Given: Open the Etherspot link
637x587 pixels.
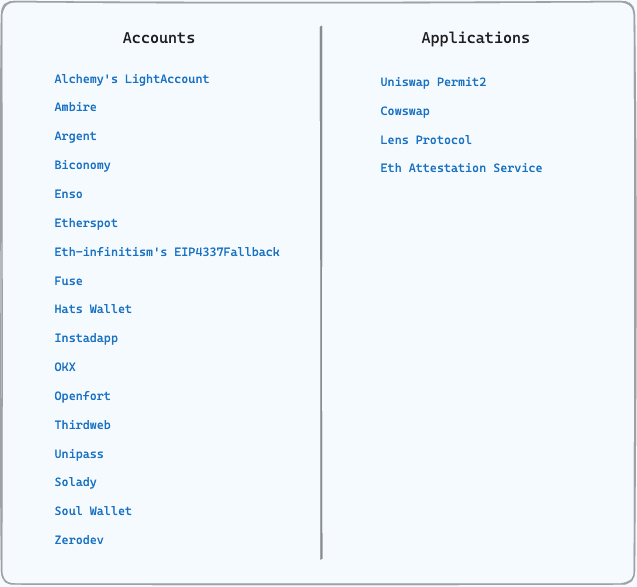Looking at the screenshot, I should 86,223.
